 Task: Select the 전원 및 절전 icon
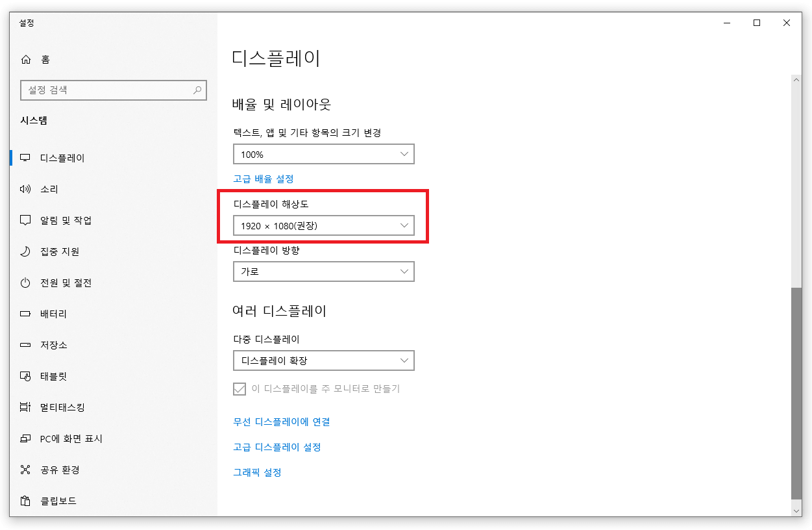(x=26, y=283)
